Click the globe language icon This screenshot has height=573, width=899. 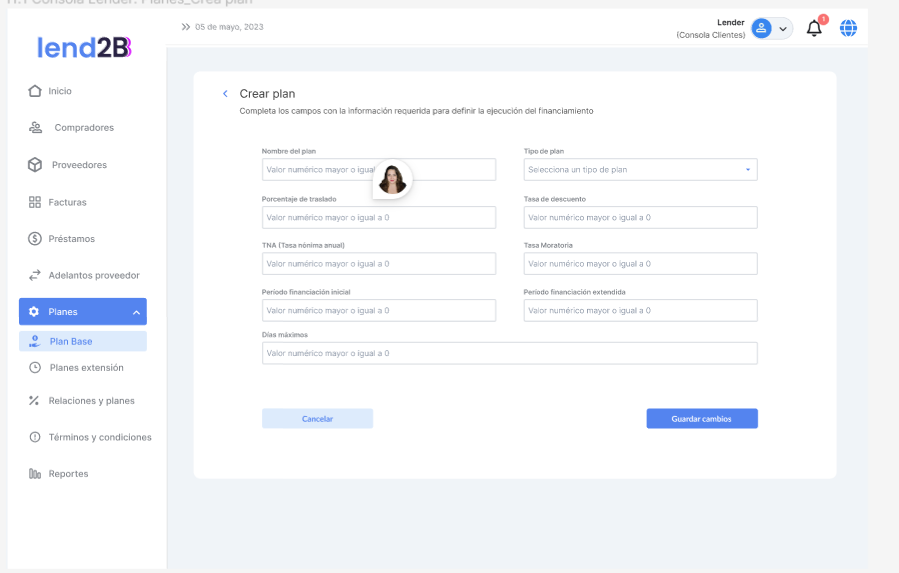point(848,29)
